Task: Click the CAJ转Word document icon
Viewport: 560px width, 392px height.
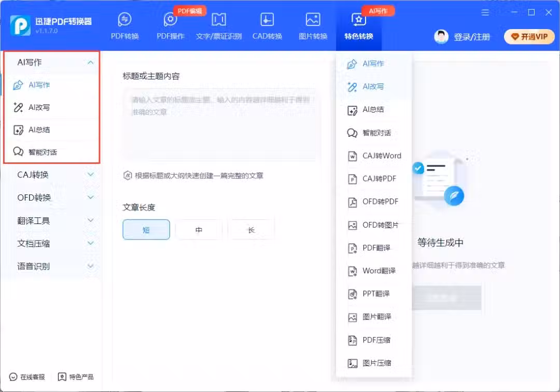Action: [x=353, y=157]
